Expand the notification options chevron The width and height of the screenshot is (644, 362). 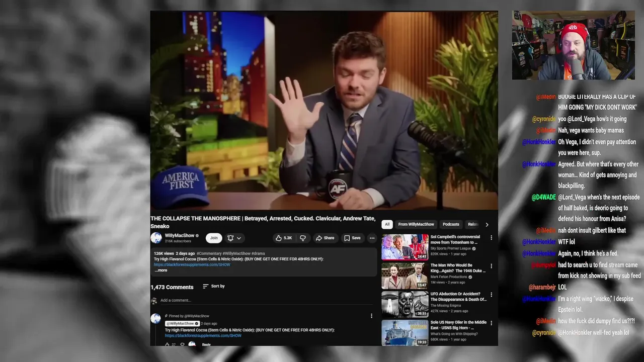[x=239, y=238]
